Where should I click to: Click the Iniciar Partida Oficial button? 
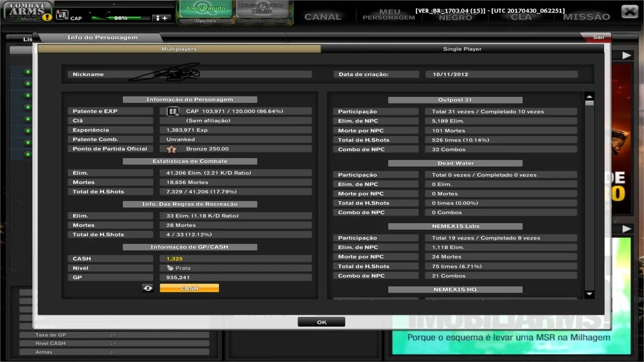262,9
